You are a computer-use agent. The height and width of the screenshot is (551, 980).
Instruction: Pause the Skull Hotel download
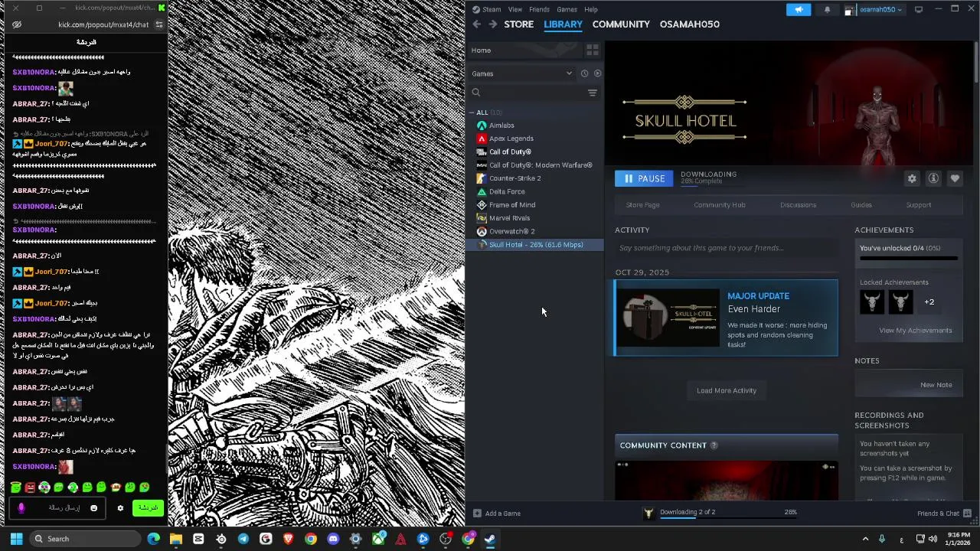(644, 178)
